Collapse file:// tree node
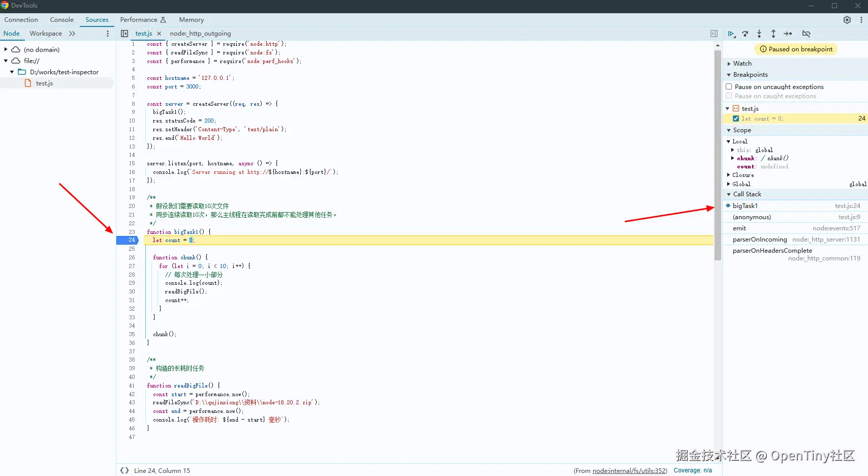Screen dimensions: 868x476 pos(6,61)
